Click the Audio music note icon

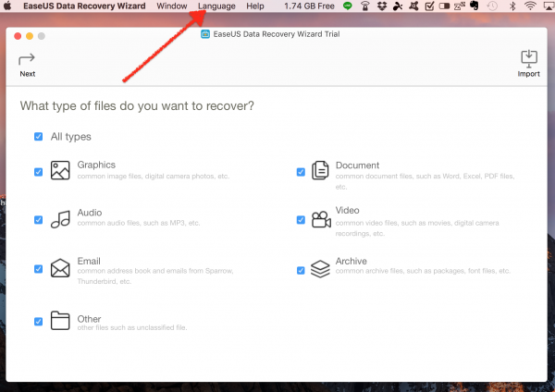tap(60, 219)
